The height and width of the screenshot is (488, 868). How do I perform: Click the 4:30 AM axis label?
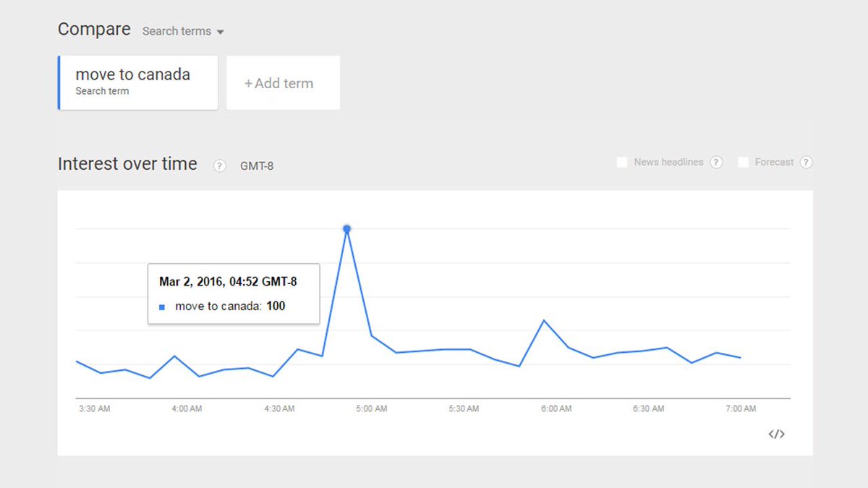[279, 408]
